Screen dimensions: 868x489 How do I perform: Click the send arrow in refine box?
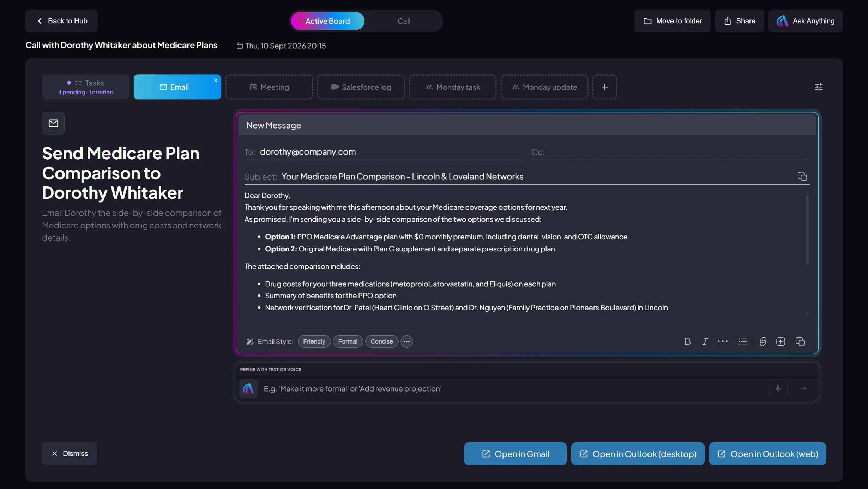click(x=803, y=388)
